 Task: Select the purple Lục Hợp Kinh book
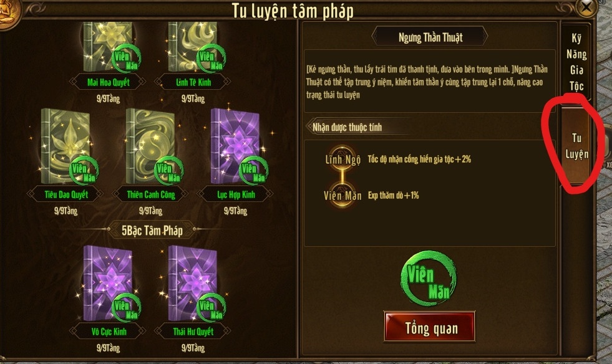click(235, 146)
